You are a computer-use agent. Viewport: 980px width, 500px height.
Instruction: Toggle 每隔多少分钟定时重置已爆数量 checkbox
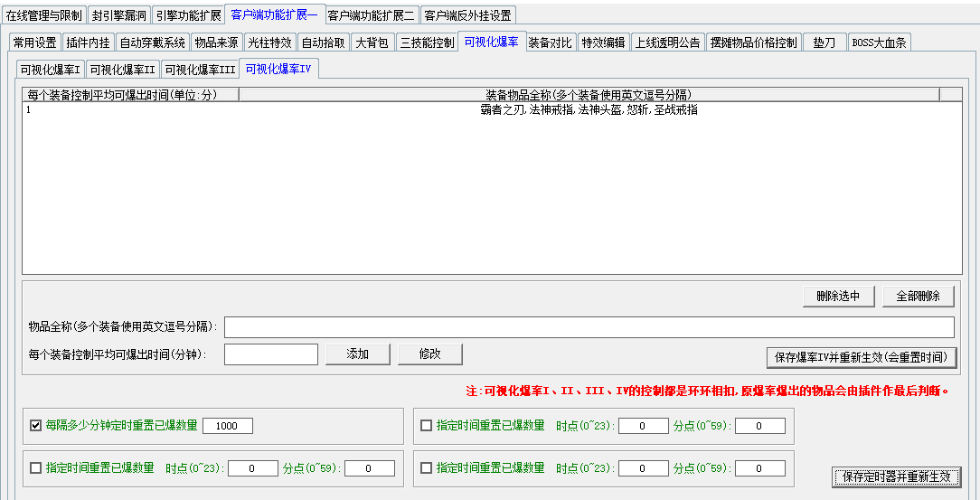coord(35,426)
